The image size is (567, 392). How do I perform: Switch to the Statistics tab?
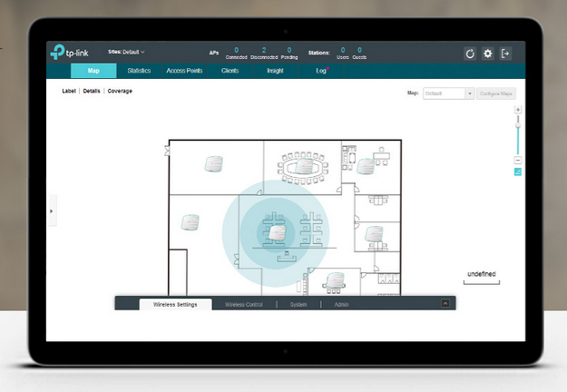click(x=139, y=70)
